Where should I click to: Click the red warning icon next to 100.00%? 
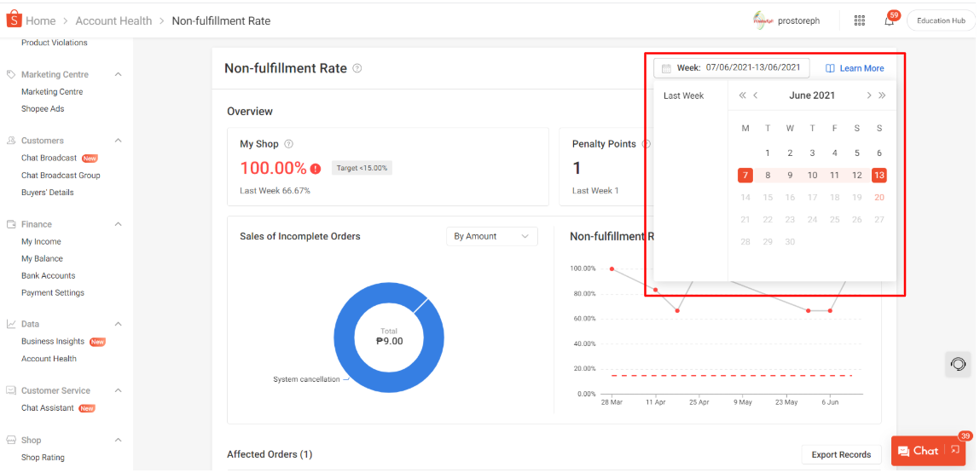click(x=316, y=169)
